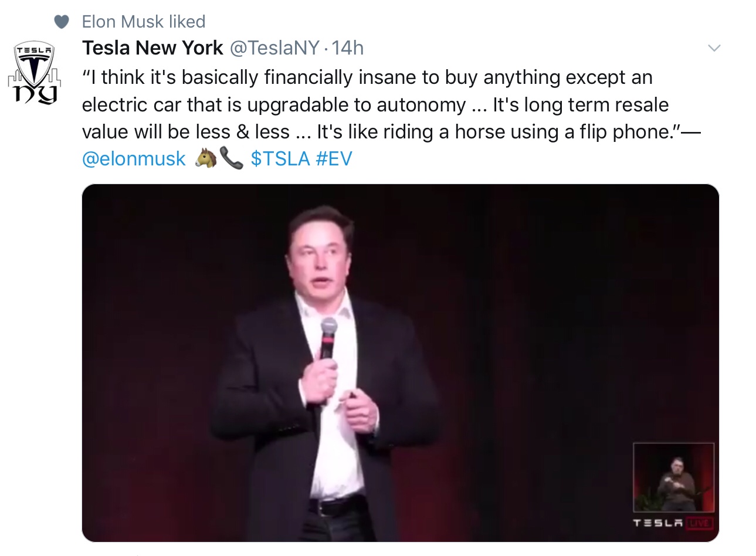
Task: Click the horse emoji in the tweet
Action: 205,158
